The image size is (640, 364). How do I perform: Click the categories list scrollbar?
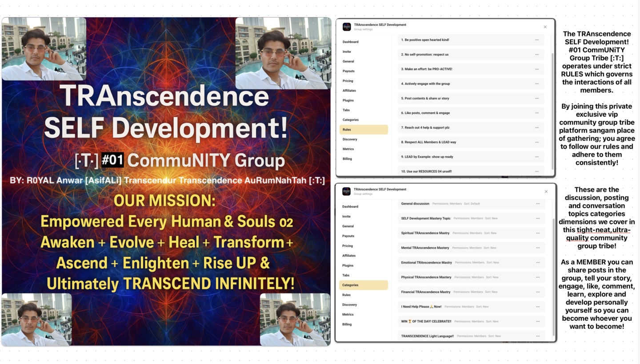pos(553,277)
